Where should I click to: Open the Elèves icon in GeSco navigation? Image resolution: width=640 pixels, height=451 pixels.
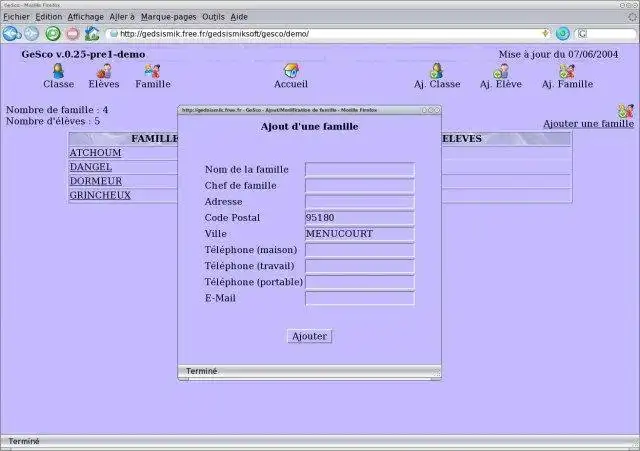(x=104, y=71)
